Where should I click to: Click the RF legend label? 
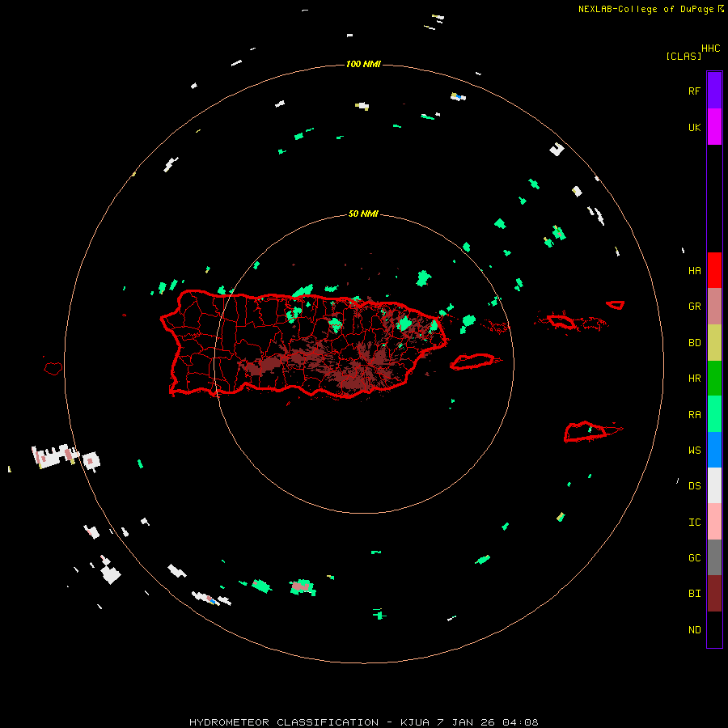(694, 91)
